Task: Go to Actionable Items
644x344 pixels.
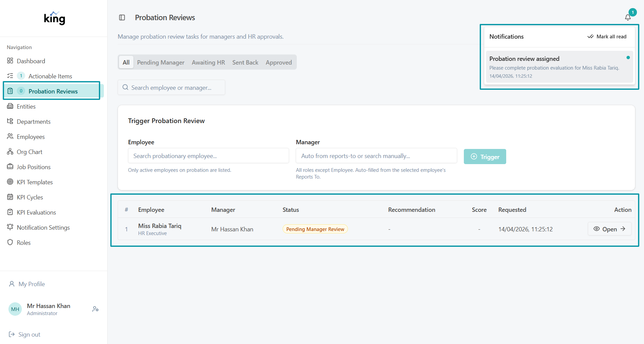Action: [53, 76]
